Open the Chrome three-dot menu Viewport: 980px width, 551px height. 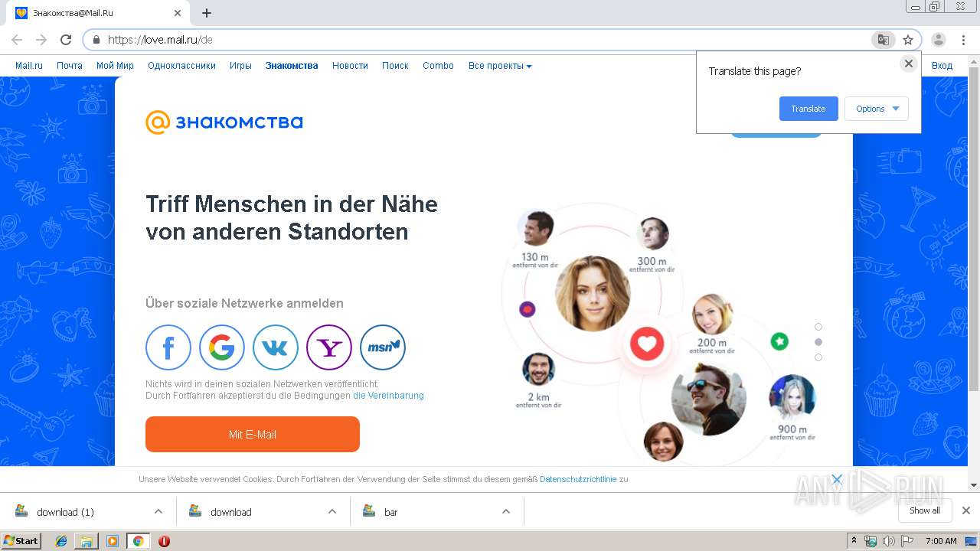pos(963,40)
